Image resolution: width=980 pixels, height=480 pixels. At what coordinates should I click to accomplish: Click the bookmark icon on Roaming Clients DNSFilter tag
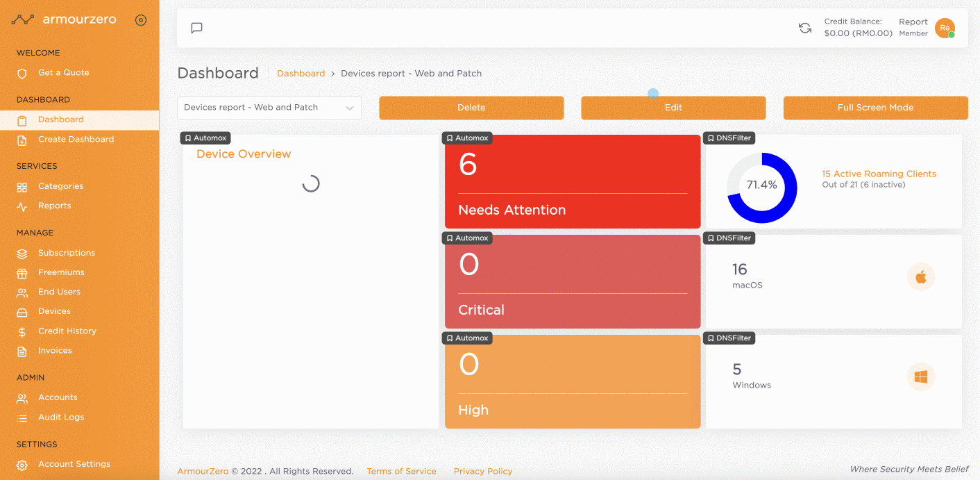tap(711, 138)
